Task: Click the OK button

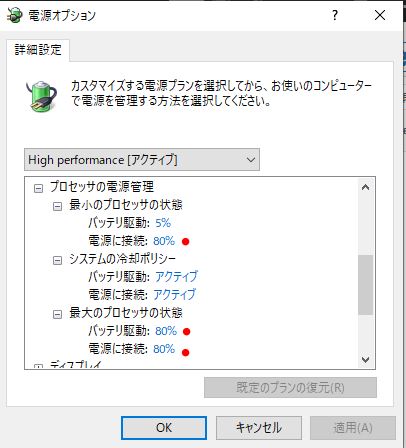Action: pyautogui.click(x=164, y=428)
